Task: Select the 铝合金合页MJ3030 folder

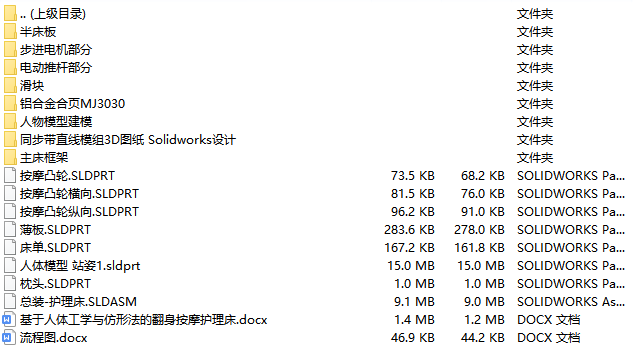Action: pyautogui.click(x=72, y=104)
